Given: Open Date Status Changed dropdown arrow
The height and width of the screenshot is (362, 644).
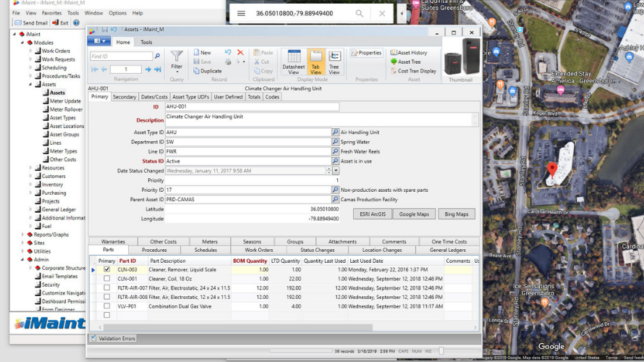Looking at the screenshot, I should (336, 171).
